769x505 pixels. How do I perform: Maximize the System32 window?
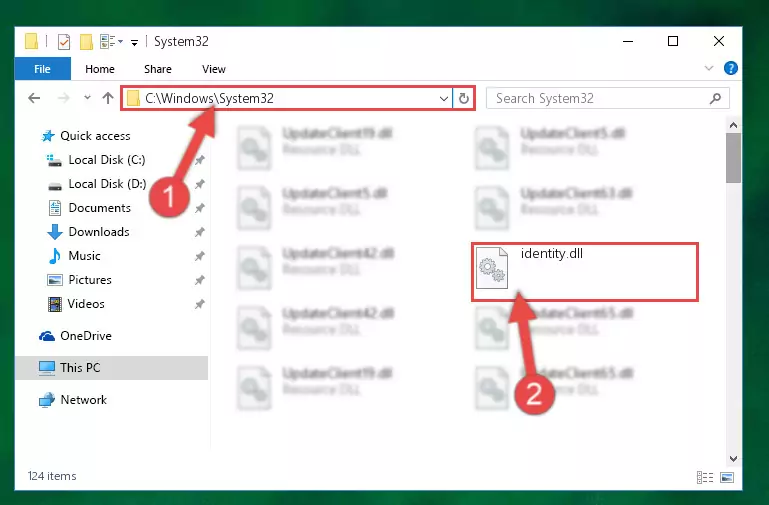point(673,42)
